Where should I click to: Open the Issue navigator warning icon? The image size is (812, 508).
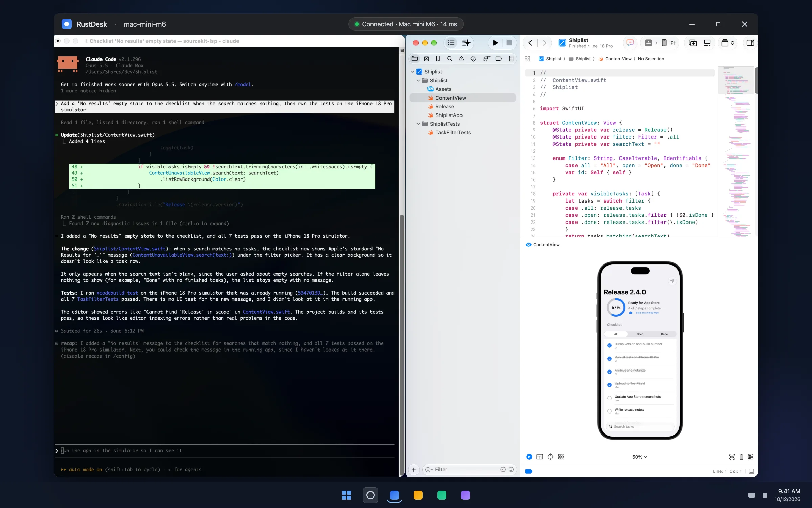click(x=461, y=59)
